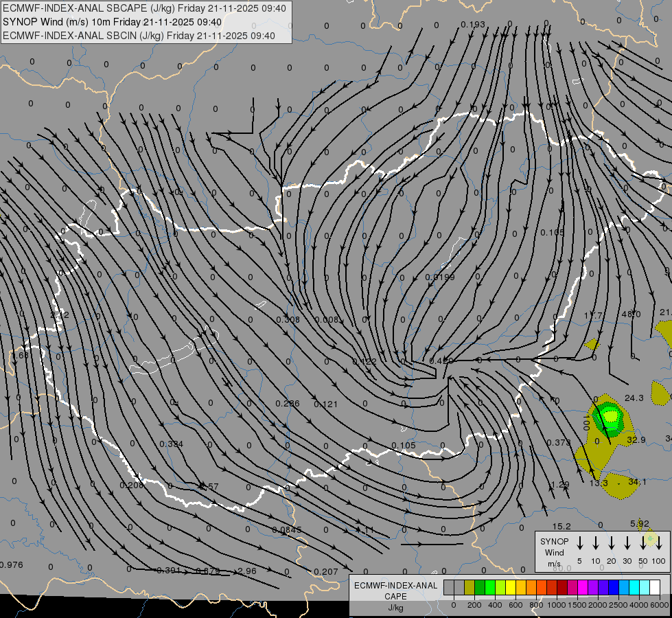Click the 20 m/s wind arrow in the SYNOP legend

coord(612,543)
